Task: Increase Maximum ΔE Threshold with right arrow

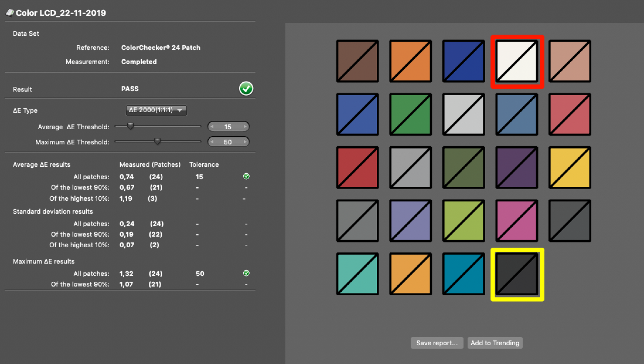Action: click(x=245, y=142)
